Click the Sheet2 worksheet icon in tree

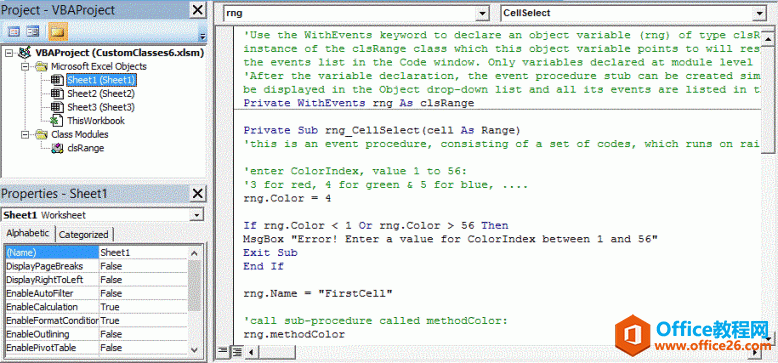(57, 93)
